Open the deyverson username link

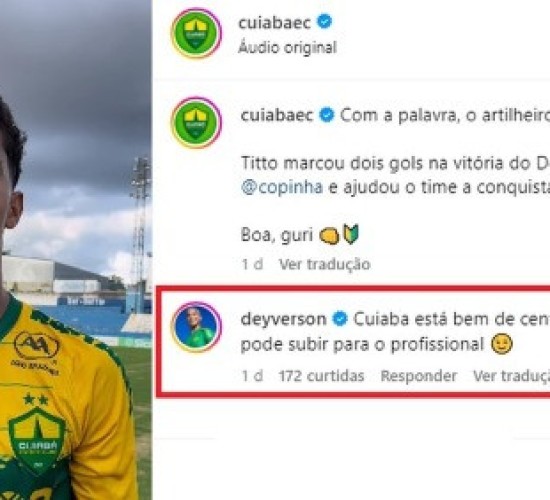[283, 320]
